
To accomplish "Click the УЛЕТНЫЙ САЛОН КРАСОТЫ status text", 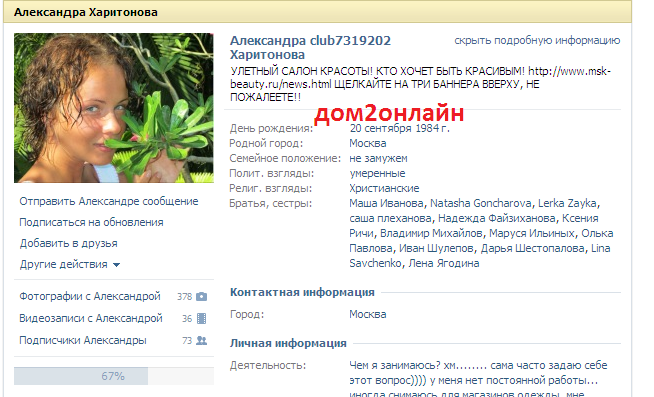I will 420,84.
